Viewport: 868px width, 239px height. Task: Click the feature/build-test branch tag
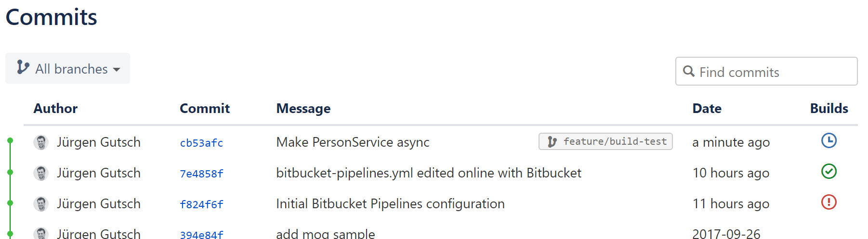coord(605,141)
